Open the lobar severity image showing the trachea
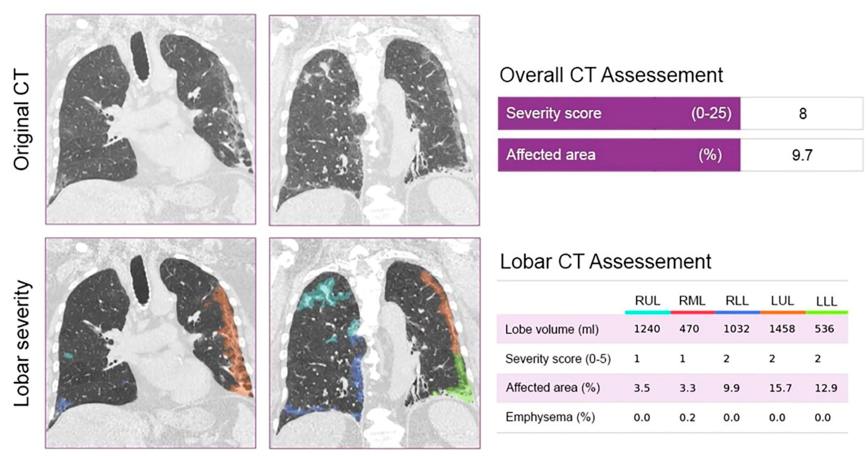 coord(151,343)
